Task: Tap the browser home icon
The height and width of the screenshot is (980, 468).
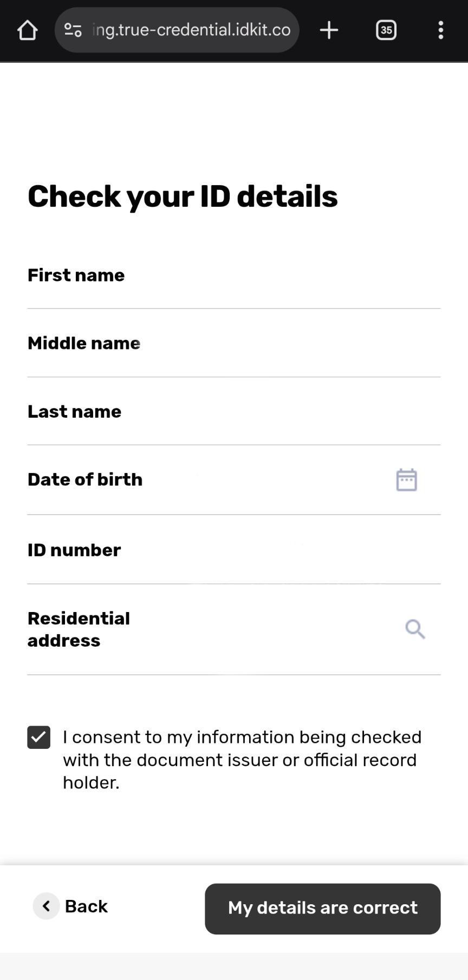Action: click(x=27, y=30)
